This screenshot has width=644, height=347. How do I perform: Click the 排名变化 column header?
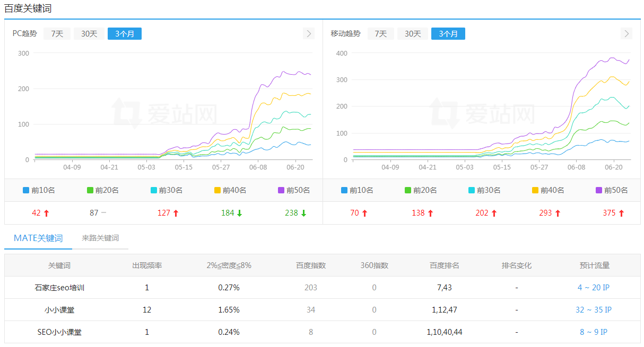517,265
